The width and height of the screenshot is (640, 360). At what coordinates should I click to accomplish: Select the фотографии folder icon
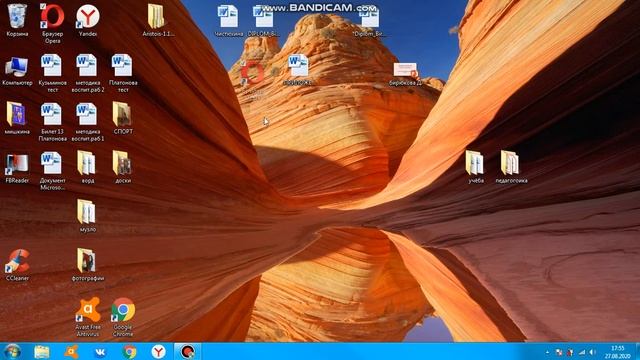tap(87, 264)
